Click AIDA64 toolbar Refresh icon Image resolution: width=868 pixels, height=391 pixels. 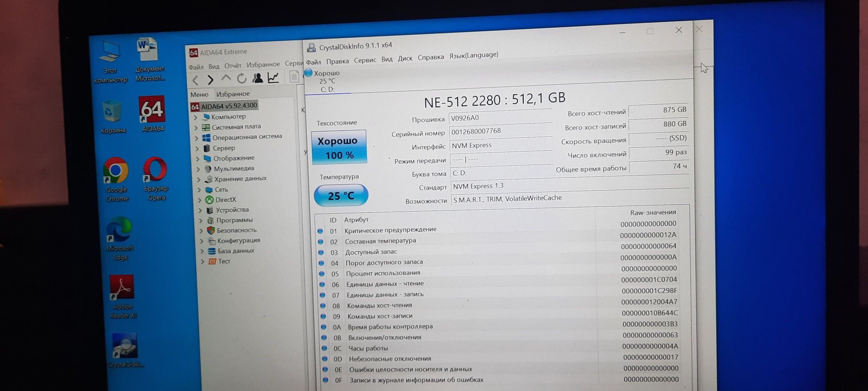pyautogui.click(x=242, y=78)
